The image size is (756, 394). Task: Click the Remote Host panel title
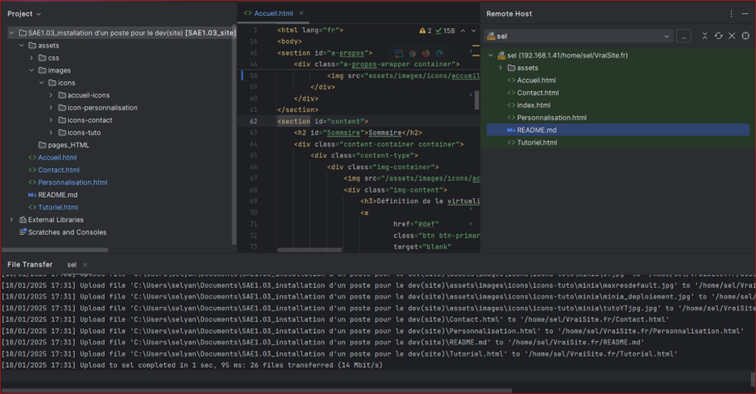click(x=509, y=14)
